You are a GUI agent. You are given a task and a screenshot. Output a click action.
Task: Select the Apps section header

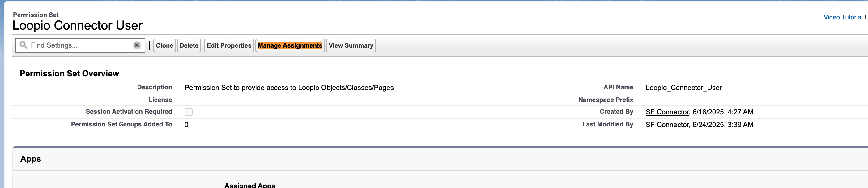coord(31,159)
